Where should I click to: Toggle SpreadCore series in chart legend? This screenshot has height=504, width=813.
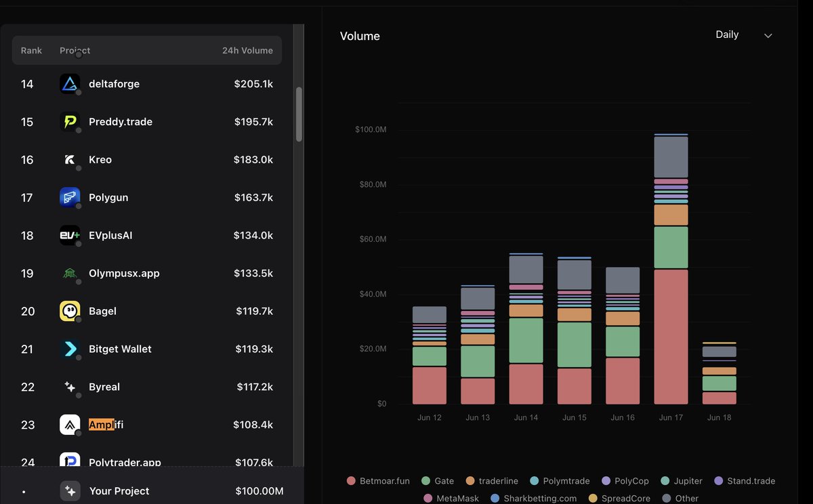(619, 499)
